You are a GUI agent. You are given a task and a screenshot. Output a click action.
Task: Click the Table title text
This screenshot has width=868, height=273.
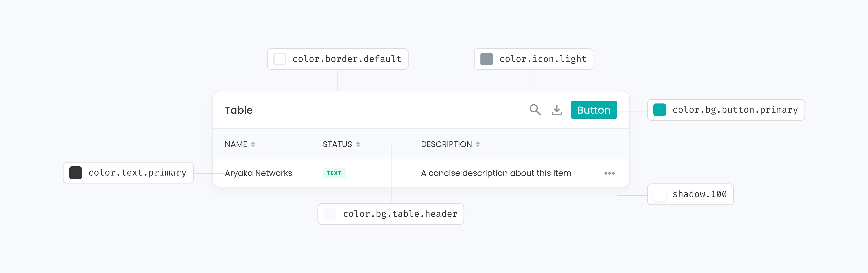point(239,110)
